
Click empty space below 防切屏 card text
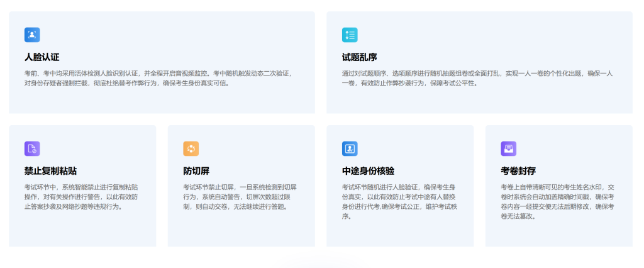pos(241,230)
